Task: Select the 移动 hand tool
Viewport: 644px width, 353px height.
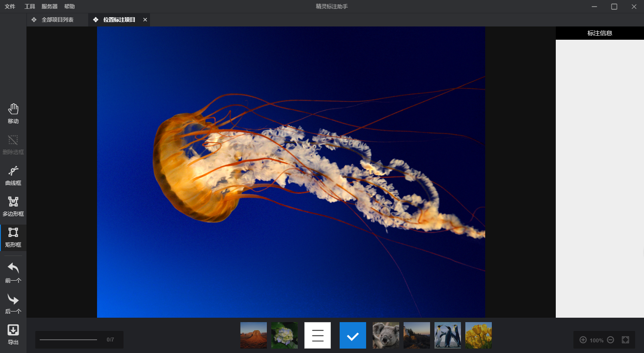Action: 13,114
